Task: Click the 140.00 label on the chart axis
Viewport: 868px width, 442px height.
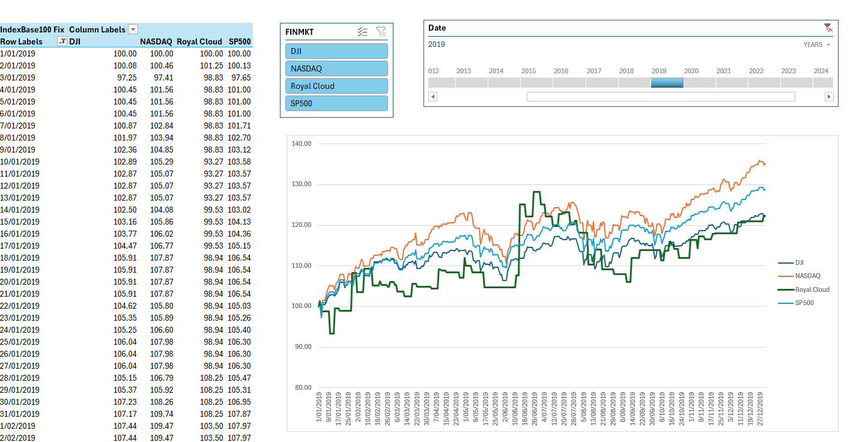Action: click(x=301, y=144)
